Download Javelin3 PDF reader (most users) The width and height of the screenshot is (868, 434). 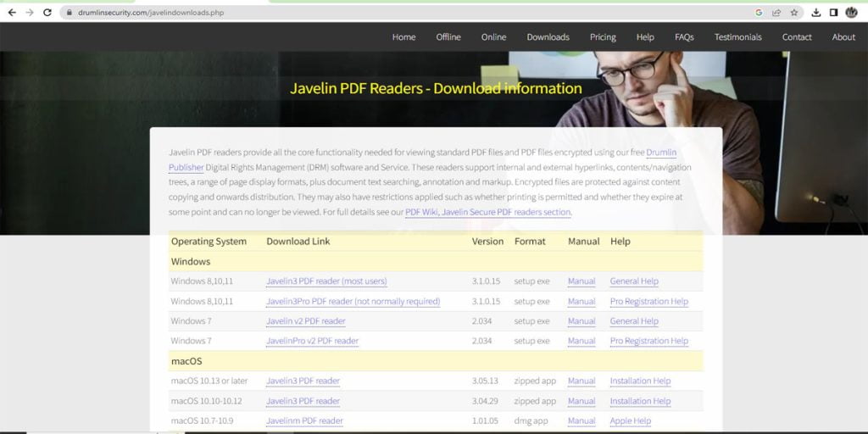point(326,281)
